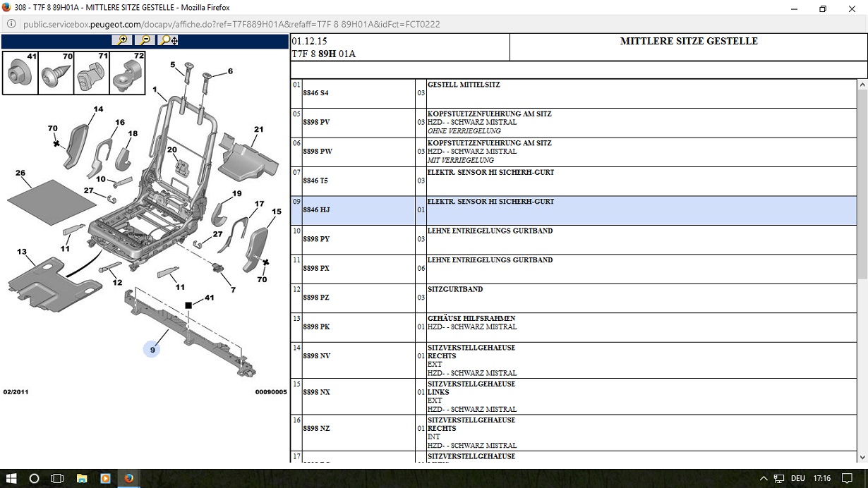Switch the DEU keyboard language indicator

pos(797,478)
